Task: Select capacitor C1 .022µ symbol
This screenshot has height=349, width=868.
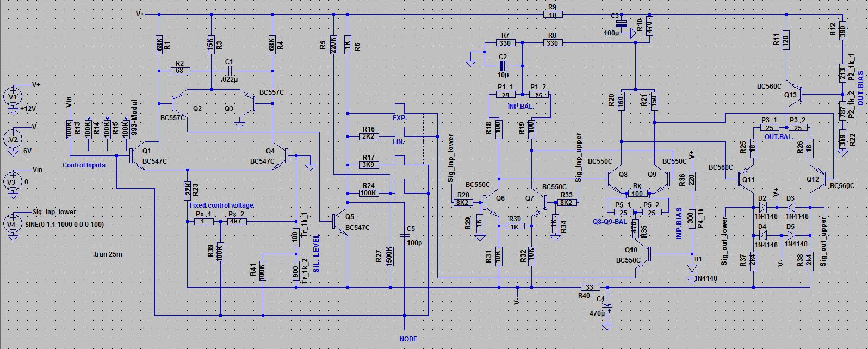Action: pyautogui.click(x=229, y=71)
